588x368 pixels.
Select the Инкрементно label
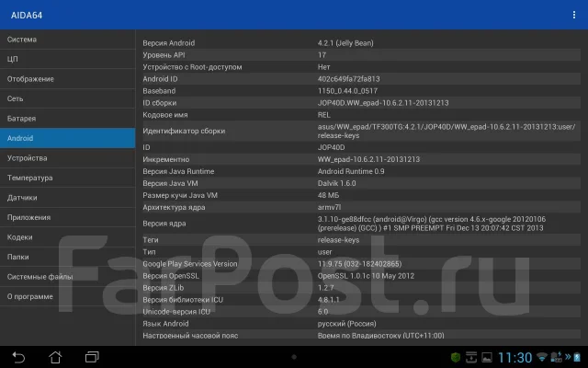pyautogui.click(x=165, y=159)
